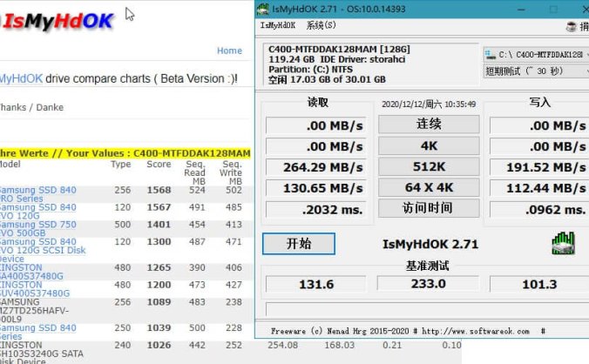Click the 233.0 total score field
Viewport: 589px width, 364px height.
428,284
